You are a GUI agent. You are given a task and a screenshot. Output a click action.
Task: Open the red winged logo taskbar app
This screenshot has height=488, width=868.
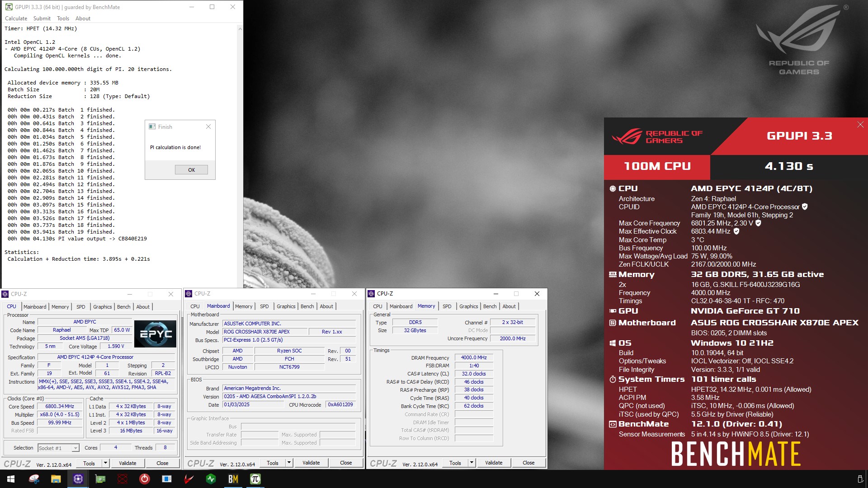click(x=189, y=479)
